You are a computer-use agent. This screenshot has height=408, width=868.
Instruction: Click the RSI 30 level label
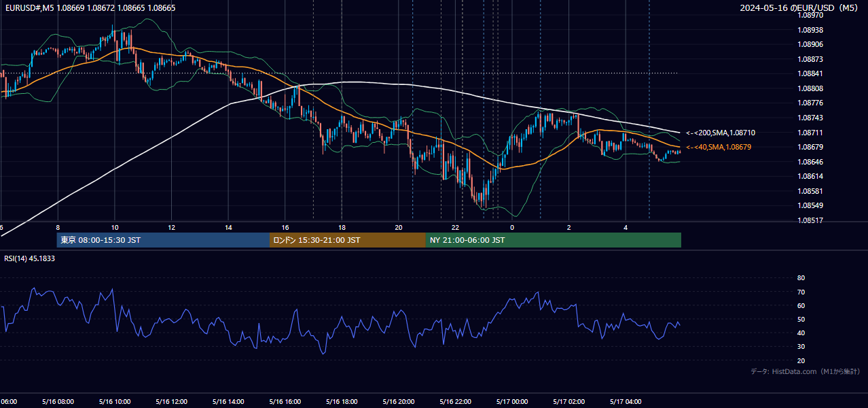pyautogui.click(x=801, y=346)
